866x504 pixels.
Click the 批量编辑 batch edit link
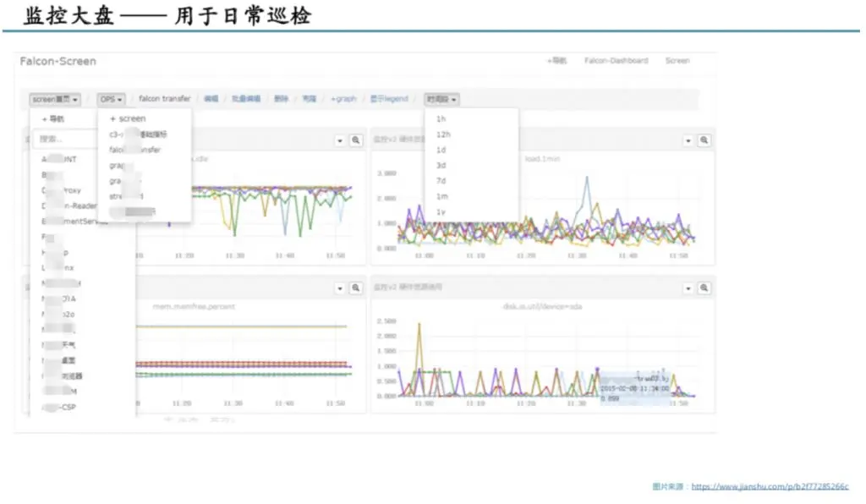246,99
